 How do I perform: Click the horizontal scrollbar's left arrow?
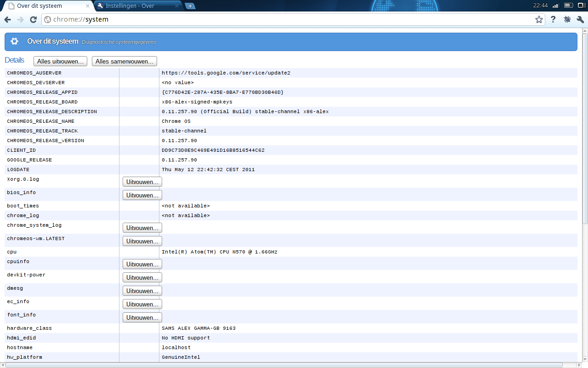click(3, 365)
